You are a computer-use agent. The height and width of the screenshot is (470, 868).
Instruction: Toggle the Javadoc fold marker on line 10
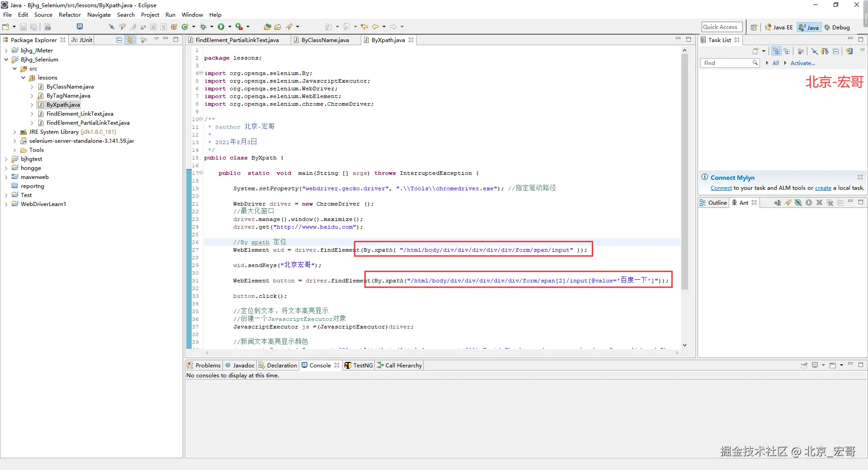click(x=201, y=119)
